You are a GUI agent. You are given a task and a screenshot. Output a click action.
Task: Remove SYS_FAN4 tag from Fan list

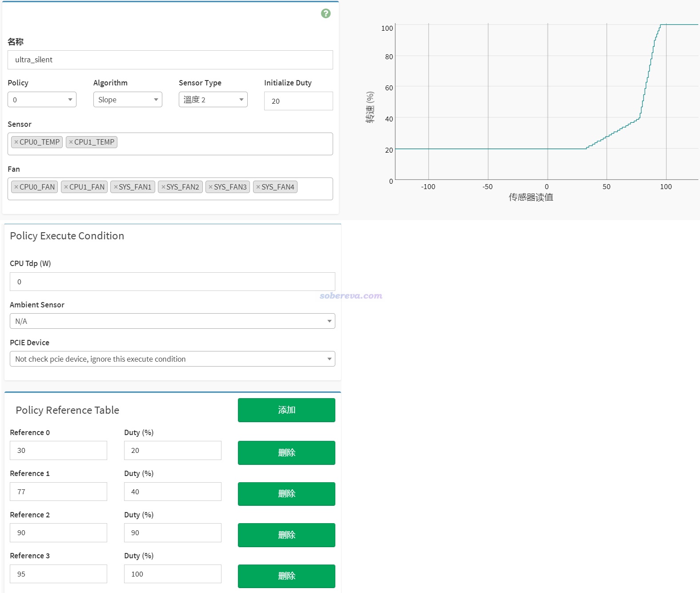258,187
